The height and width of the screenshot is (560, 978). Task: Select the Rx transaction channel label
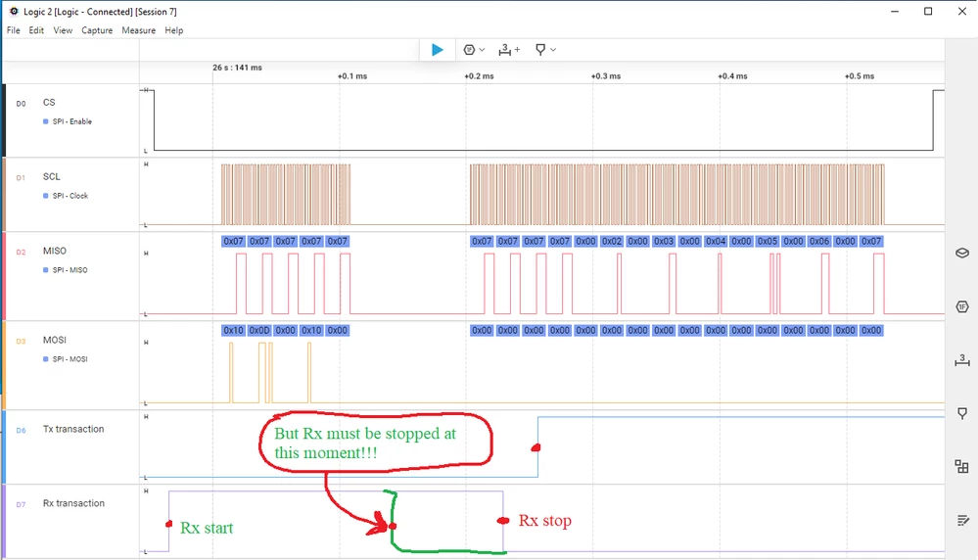point(73,503)
